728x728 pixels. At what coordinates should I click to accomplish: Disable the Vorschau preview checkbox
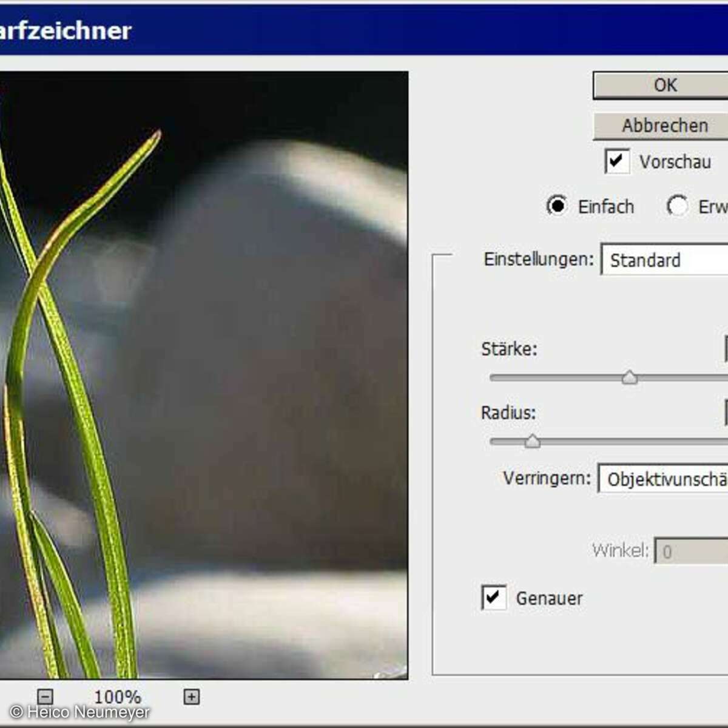[616, 161]
